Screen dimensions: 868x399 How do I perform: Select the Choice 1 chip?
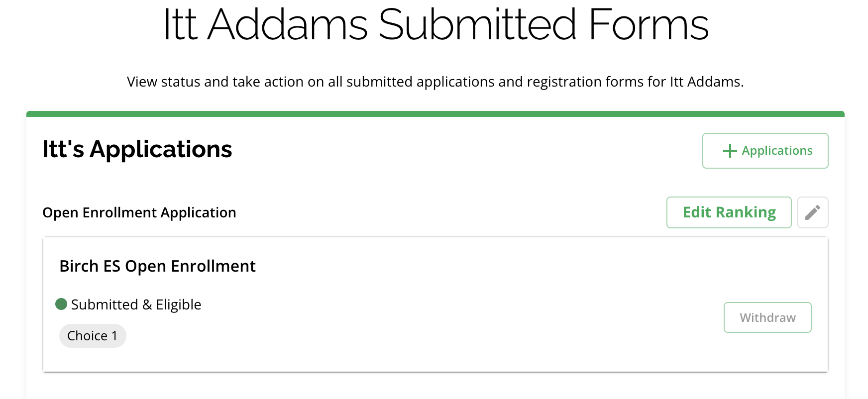(x=93, y=336)
